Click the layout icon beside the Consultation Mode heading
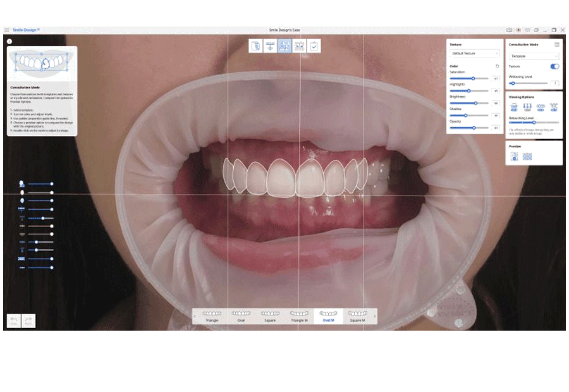This screenshot has width=569, height=392. pyautogui.click(x=557, y=45)
